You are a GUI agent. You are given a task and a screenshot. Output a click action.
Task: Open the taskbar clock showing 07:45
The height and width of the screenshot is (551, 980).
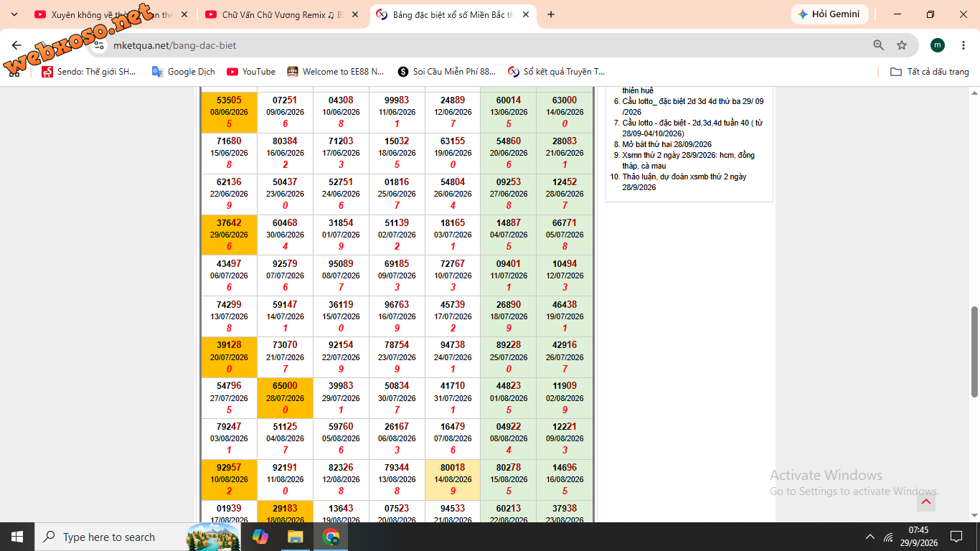pyautogui.click(x=918, y=537)
